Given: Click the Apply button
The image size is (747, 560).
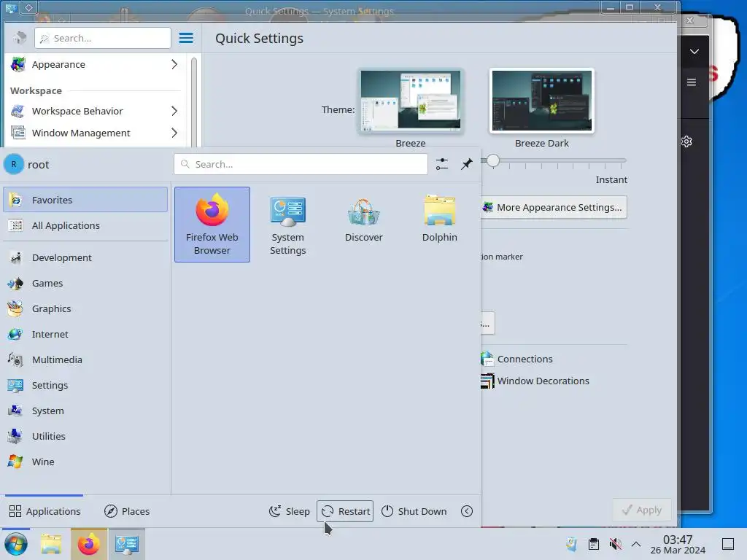Looking at the screenshot, I should (x=642, y=510).
